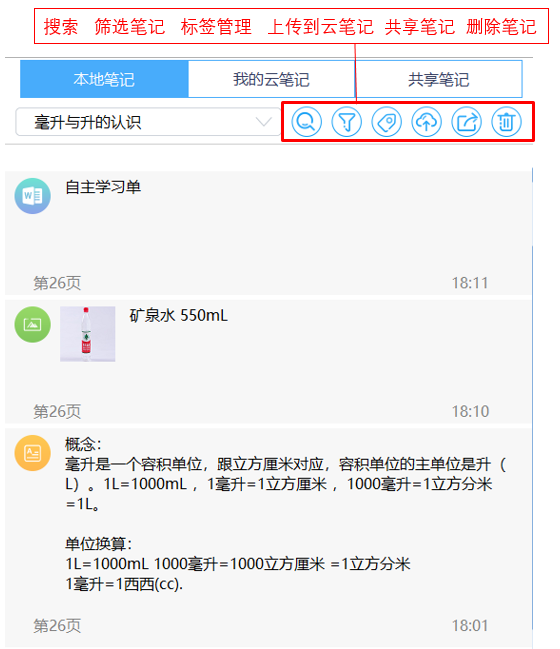This screenshot has height=649, width=560.
Task: Open tag management via tag icon
Action: (387, 122)
